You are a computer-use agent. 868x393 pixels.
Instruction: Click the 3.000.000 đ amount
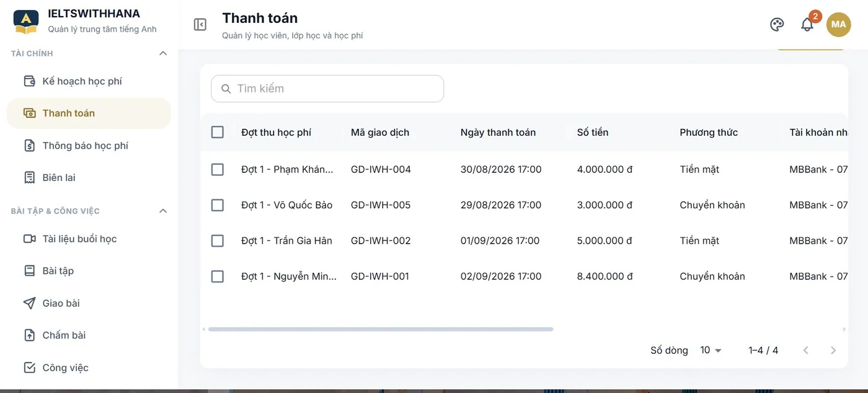click(604, 205)
